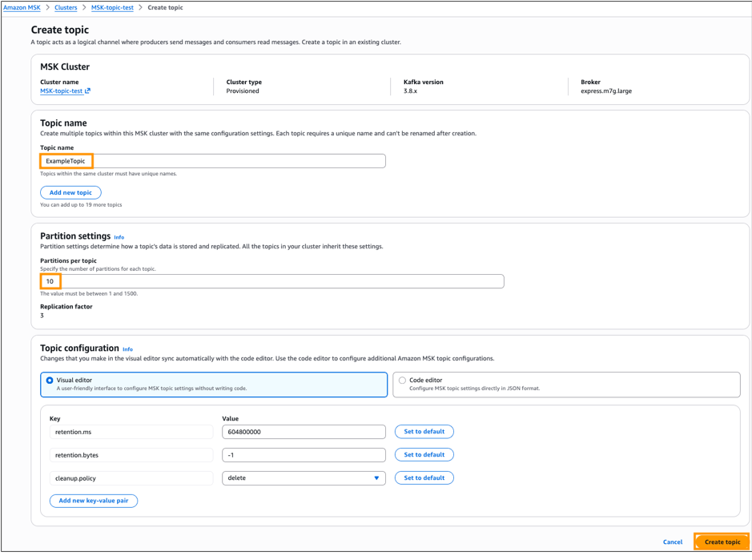Select the Code editor radio option
This screenshot has width=752, height=560.
pos(402,381)
